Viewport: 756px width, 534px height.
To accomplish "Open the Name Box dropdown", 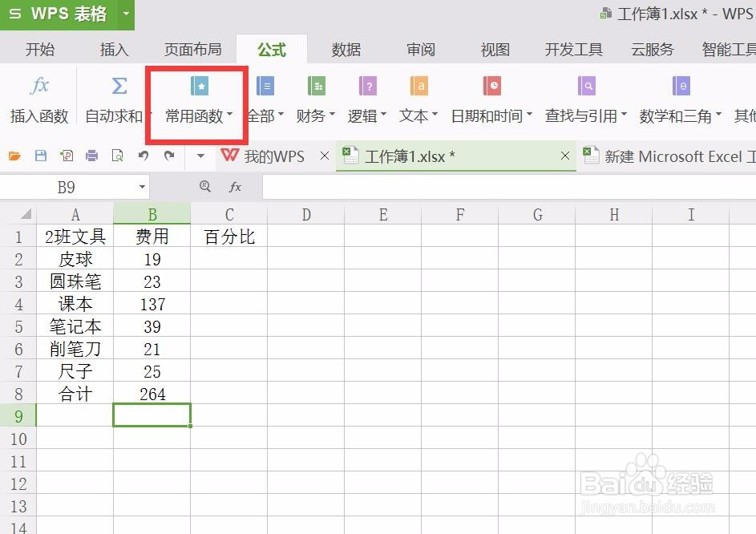I will coord(143,186).
